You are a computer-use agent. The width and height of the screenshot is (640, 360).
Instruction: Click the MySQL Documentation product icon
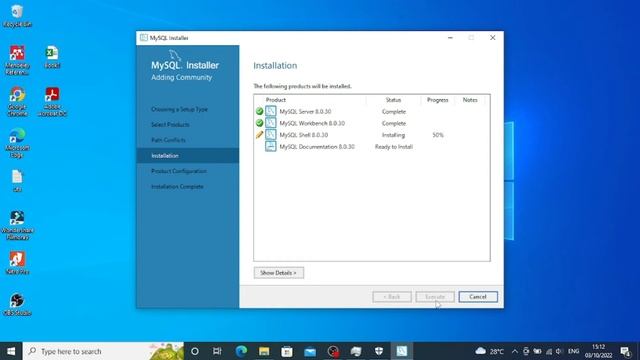(x=271, y=146)
